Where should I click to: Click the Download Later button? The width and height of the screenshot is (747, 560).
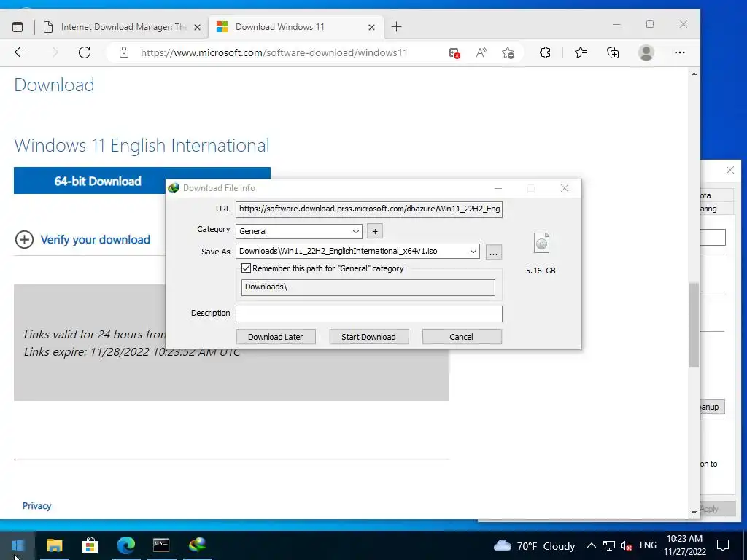point(275,337)
